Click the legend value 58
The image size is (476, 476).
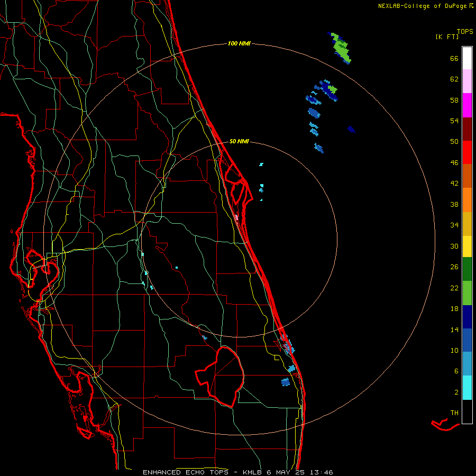tap(454, 100)
